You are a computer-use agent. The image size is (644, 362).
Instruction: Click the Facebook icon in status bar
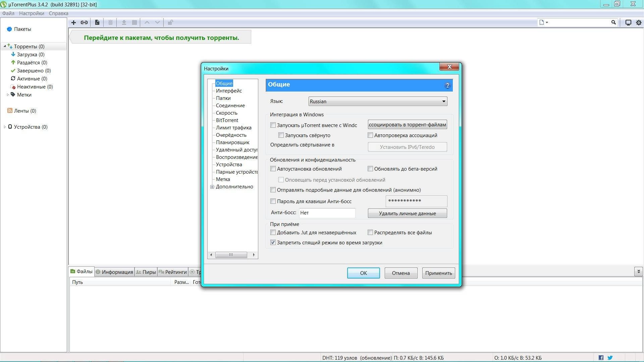(x=601, y=358)
